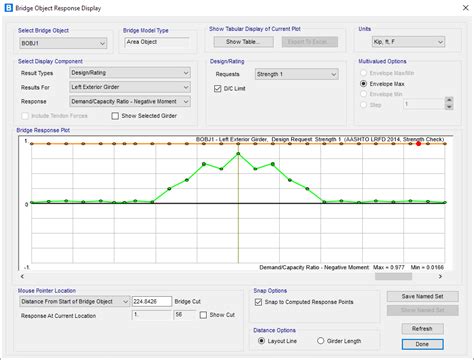Open the Requests Strength 1 dropdown

click(297, 74)
